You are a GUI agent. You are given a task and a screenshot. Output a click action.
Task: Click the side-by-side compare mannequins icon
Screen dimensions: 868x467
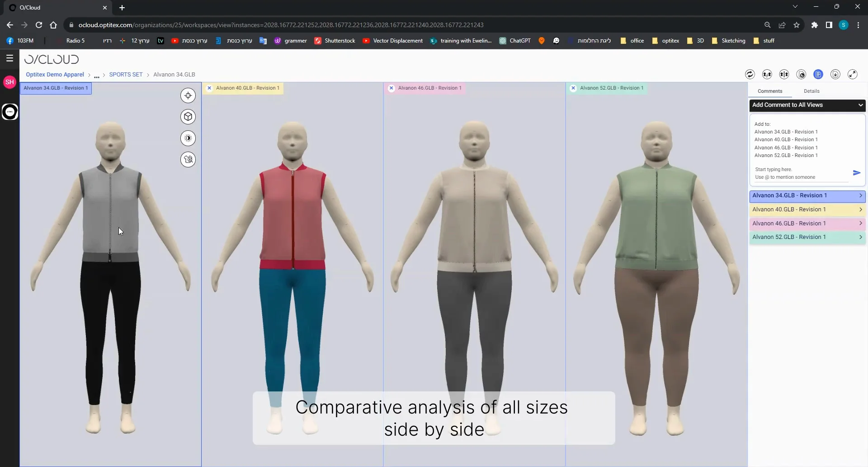[784, 75]
